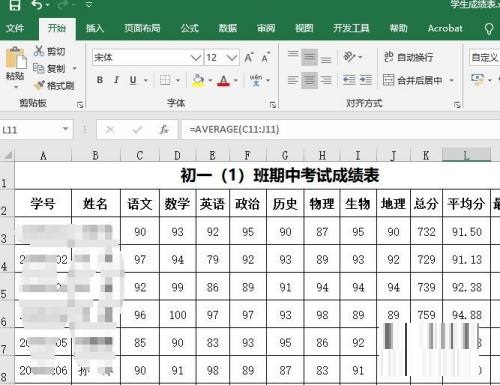Open the 复制 dropdown arrow

(75, 69)
